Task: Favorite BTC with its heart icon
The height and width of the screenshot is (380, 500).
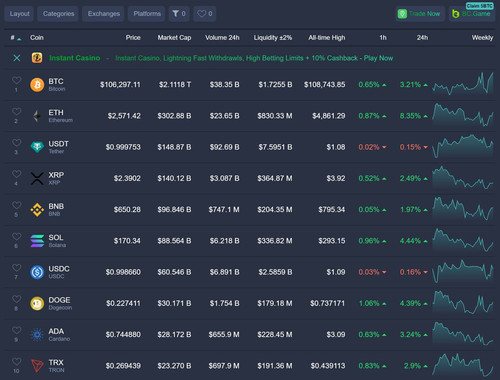Action: point(16,80)
